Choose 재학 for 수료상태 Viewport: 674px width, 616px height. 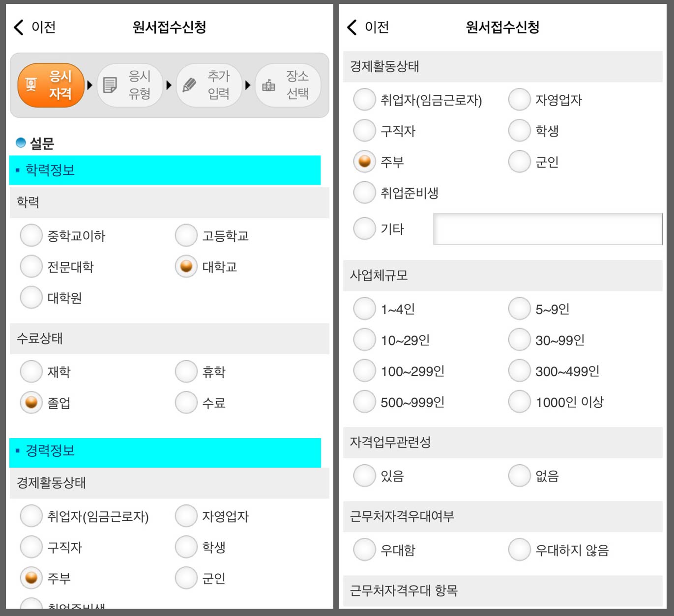(31, 372)
